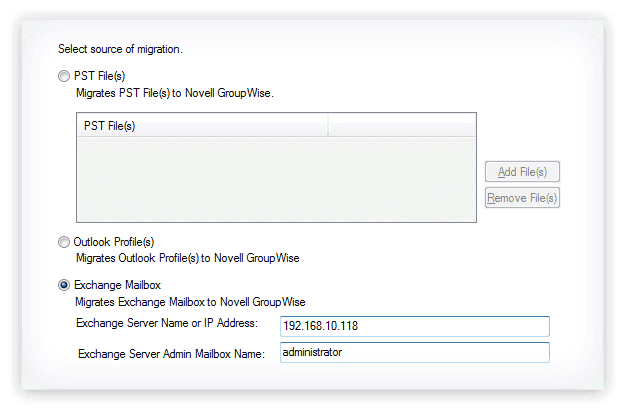
Task: Select the PST File(s) radio button
Action: click(x=64, y=76)
